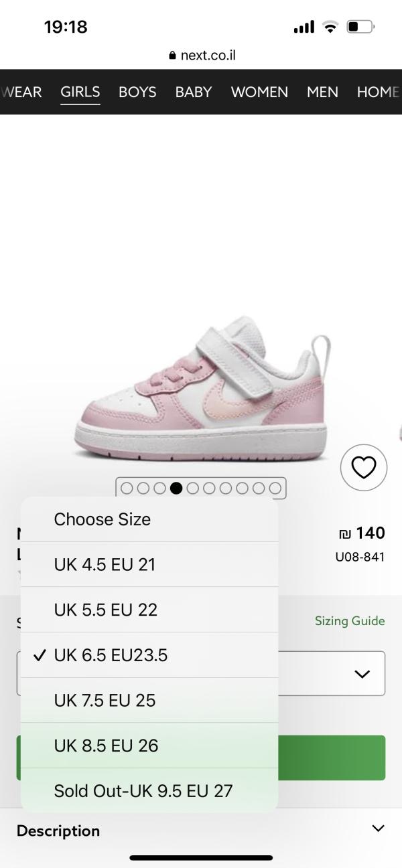The width and height of the screenshot is (402, 868).
Task: Open the BOYS category tab
Action: point(137,92)
